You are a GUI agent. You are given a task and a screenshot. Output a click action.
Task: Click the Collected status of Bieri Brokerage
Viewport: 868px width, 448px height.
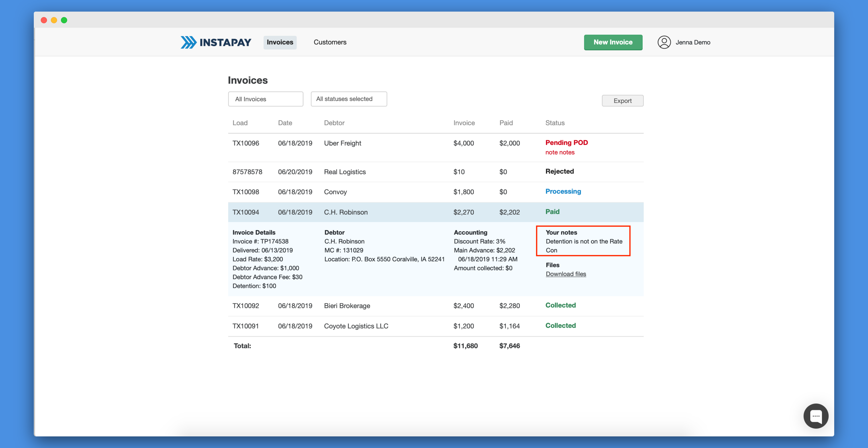click(x=560, y=305)
